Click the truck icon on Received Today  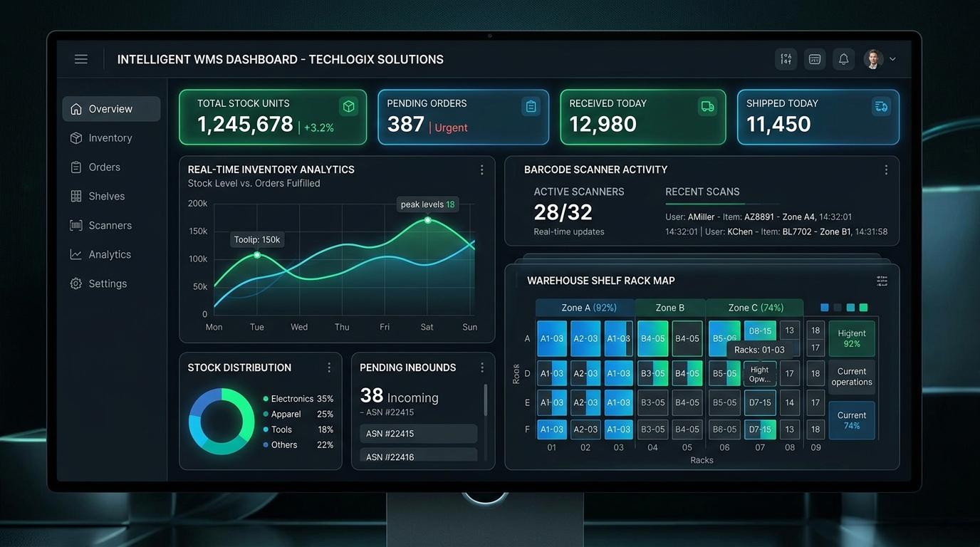click(707, 107)
